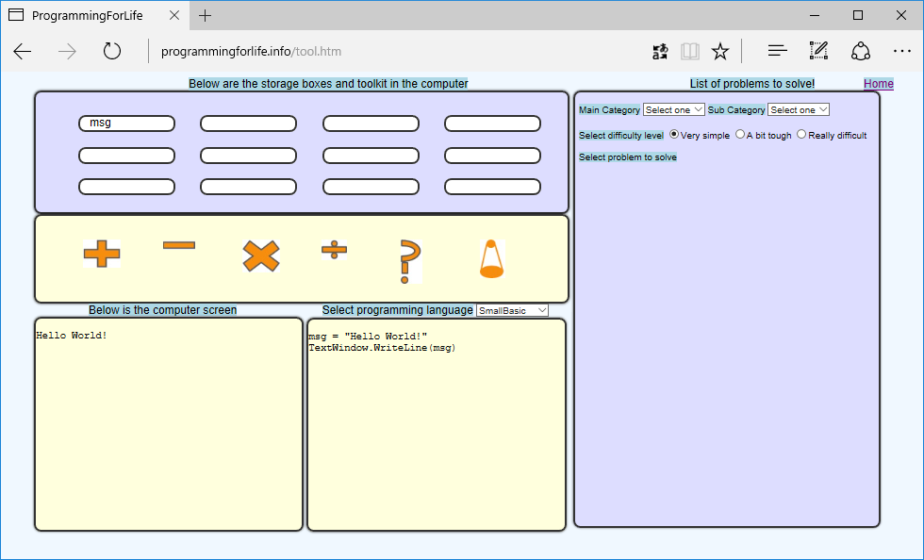Click the orange plus addition tool
This screenshot has width=924, height=560.
pyautogui.click(x=102, y=254)
